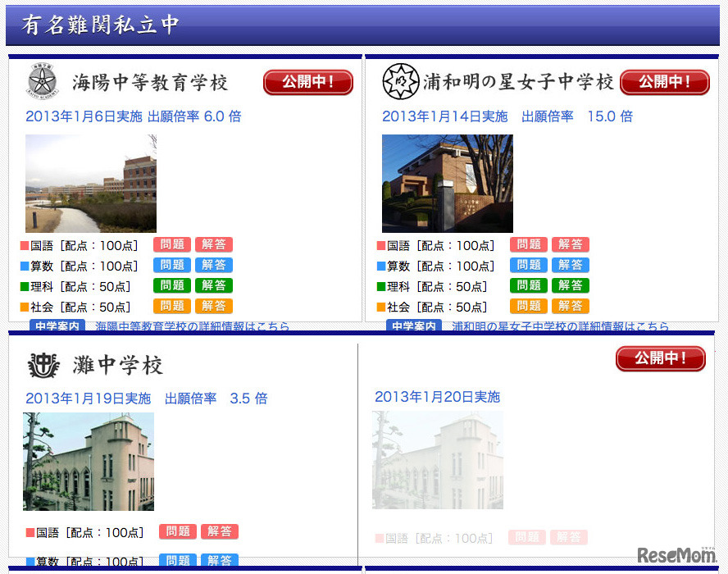Follow 浦和明の星女子中学校の詳細情報はこちら link
This screenshot has width=728, height=574.
coord(561,326)
